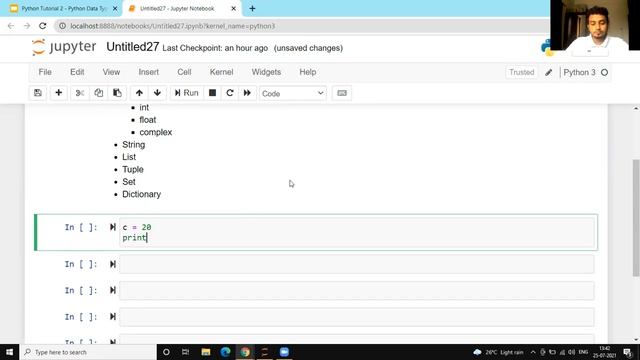This screenshot has height=360, width=640.
Task: Open Microsoft Edge from taskbar
Action: click(225, 352)
